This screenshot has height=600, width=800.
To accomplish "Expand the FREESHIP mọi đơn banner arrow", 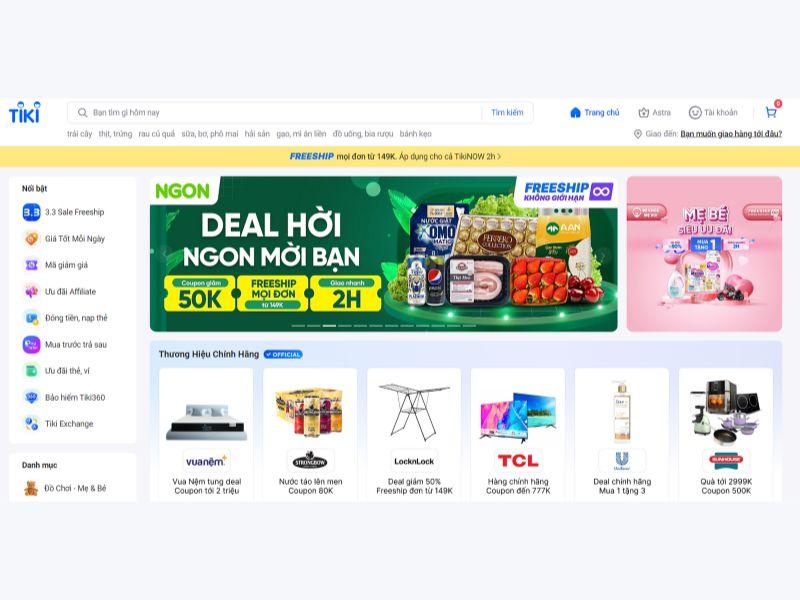I will (x=499, y=157).
